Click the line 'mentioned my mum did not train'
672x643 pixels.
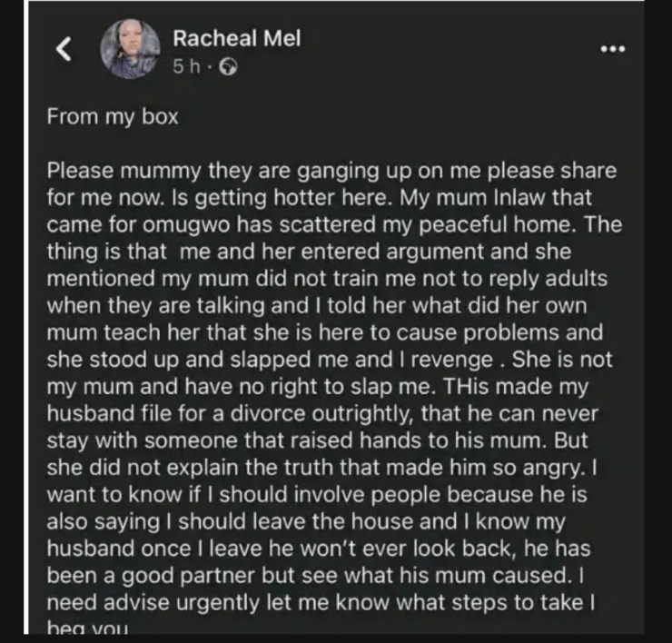point(327,279)
